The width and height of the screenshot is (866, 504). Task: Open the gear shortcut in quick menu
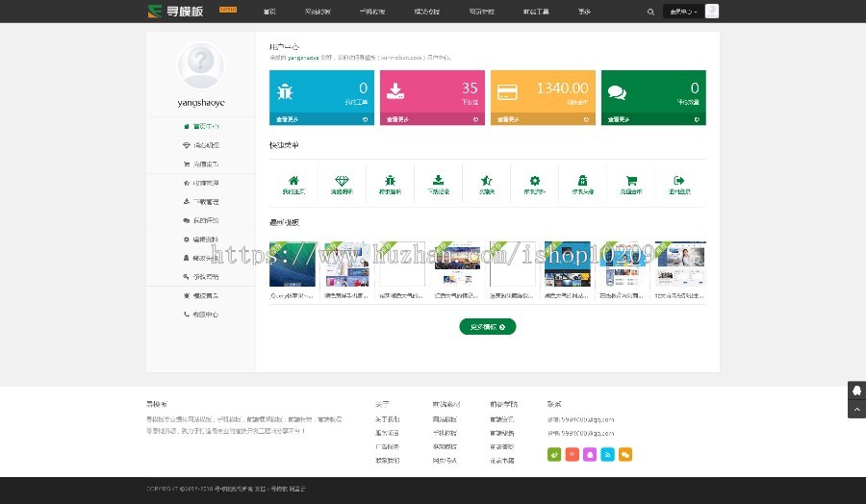click(535, 185)
